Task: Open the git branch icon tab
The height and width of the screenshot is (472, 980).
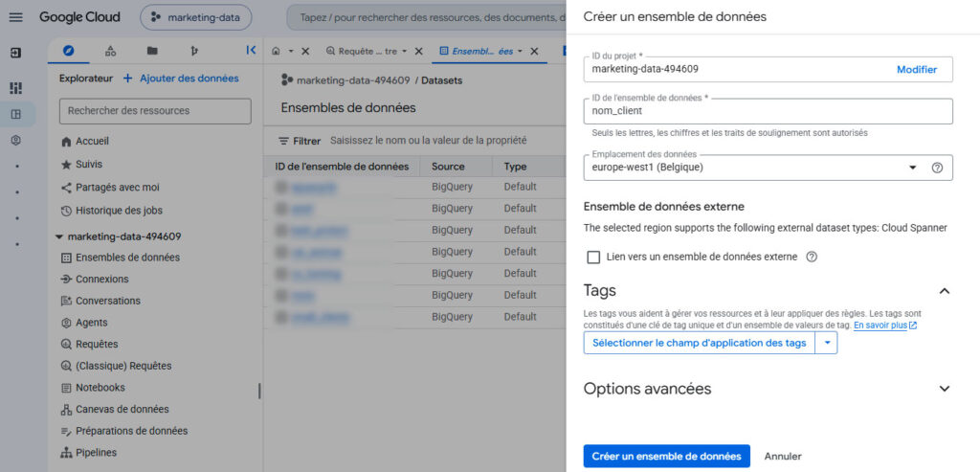Action: point(194,52)
